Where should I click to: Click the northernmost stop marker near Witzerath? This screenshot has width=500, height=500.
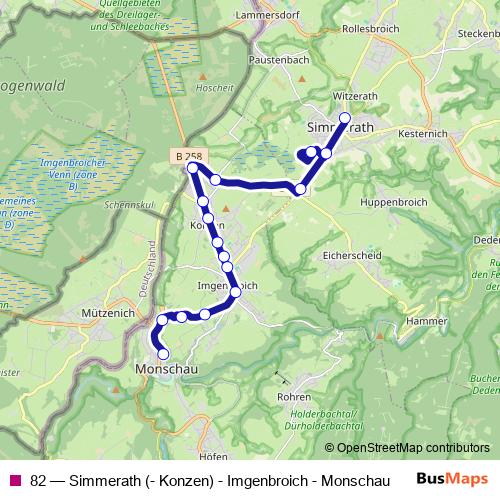345,118
